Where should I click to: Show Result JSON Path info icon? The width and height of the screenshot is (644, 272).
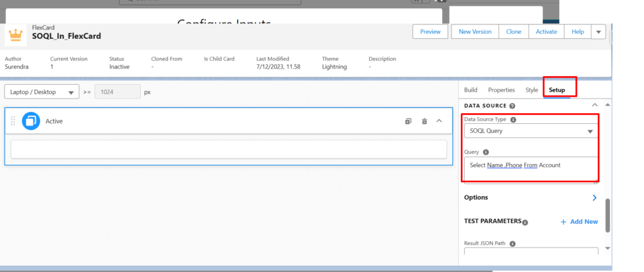[513, 243]
